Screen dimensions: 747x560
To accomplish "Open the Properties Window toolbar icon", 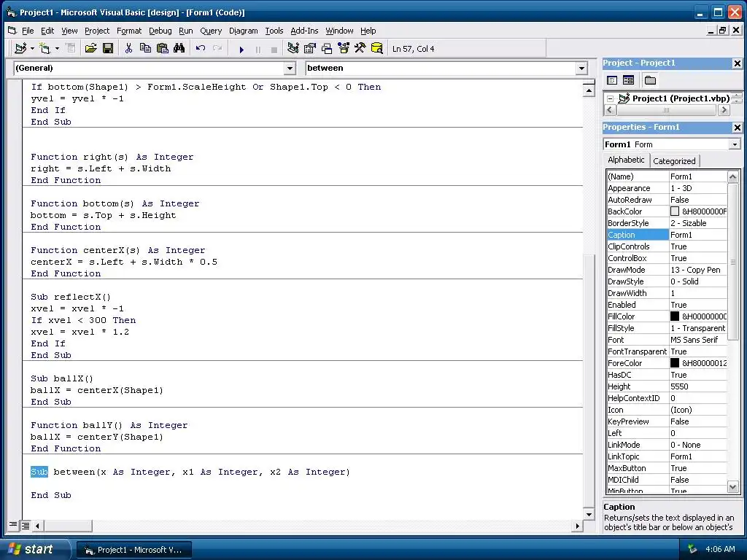I will point(309,48).
